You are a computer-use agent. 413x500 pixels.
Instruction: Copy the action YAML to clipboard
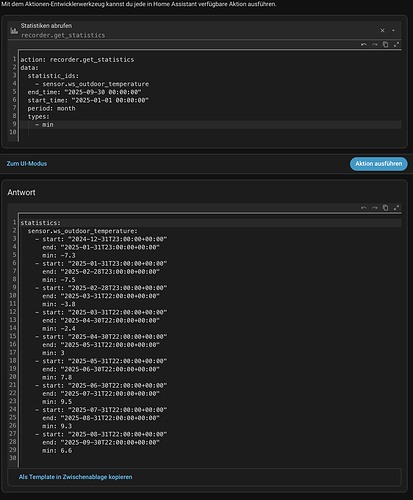pyautogui.click(x=385, y=44)
